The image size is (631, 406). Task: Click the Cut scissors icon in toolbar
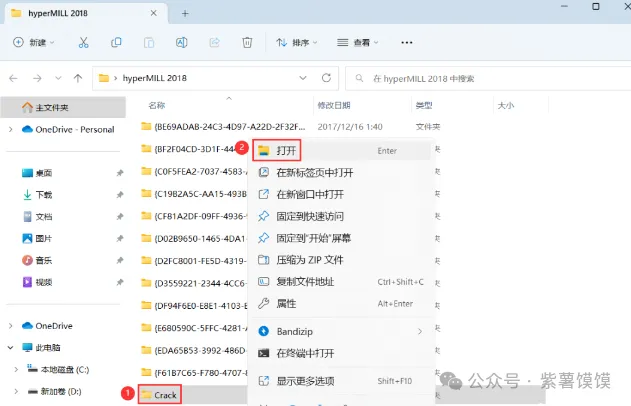[83, 42]
